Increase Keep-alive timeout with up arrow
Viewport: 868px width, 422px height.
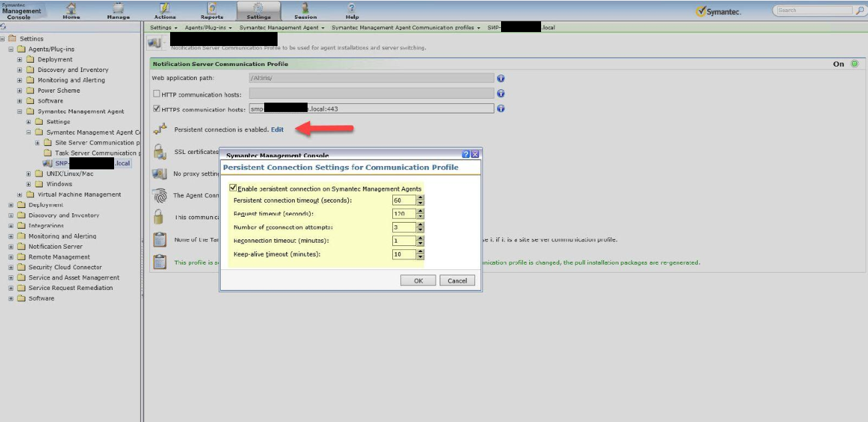[420, 252]
